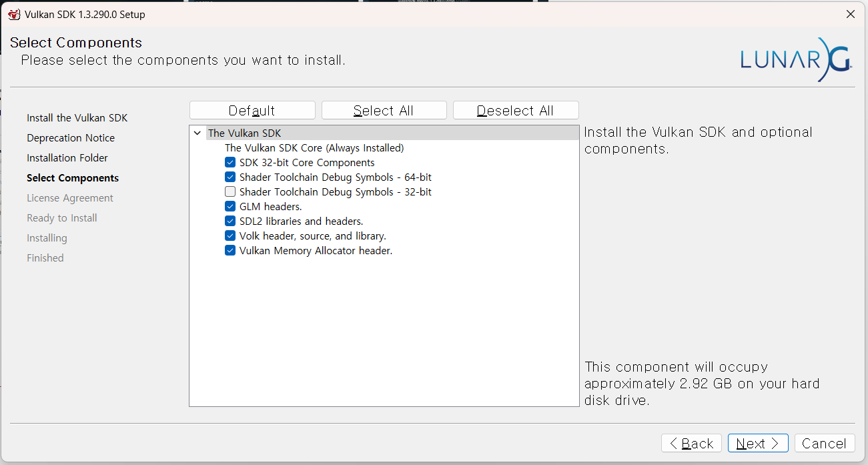The height and width of the screenshot is (465, 868).
Task: Click the Vulkan SDK setup title bar icon
Action: coord(14,14)
